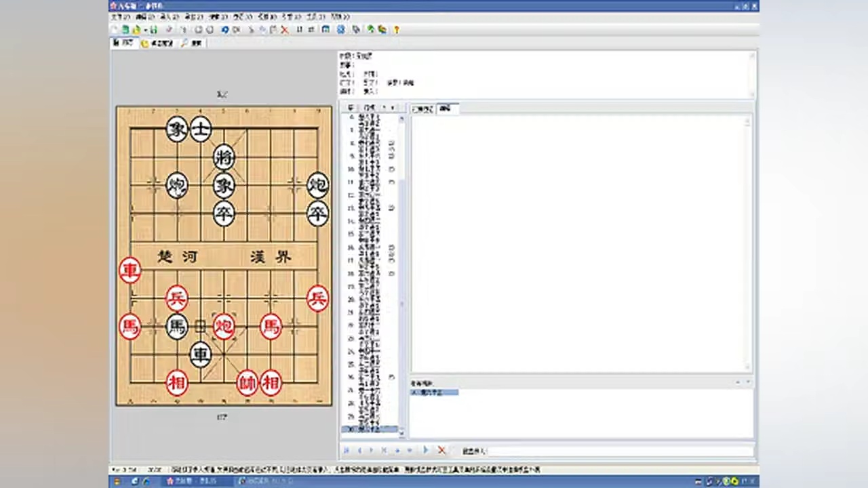Switch to the tab with the magnifier icon
Image resolution: width=868 pixels, height=488 pixels.
point(191,43)
